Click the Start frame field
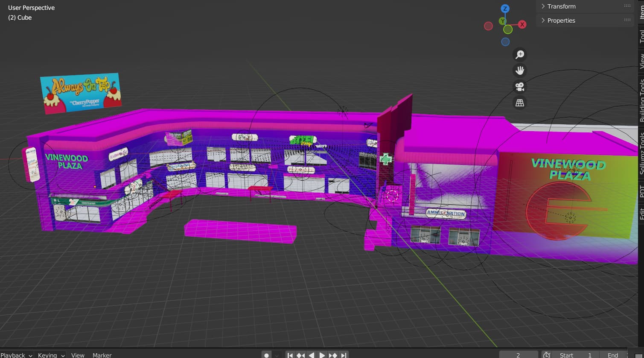The image size is (644, 358). tap(575, 355)
